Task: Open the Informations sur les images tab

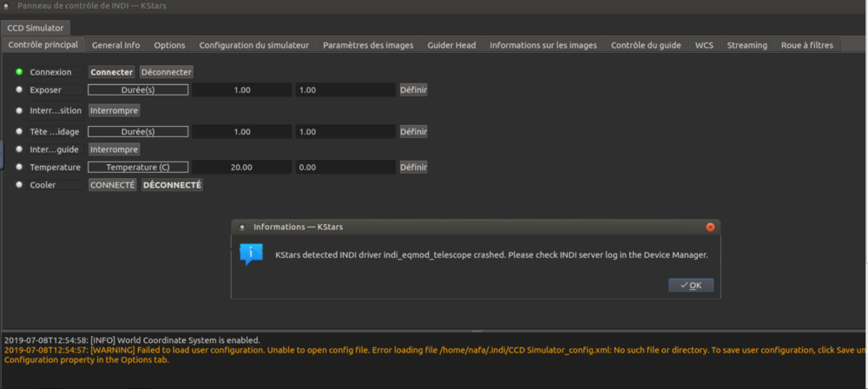Action: 543,45
